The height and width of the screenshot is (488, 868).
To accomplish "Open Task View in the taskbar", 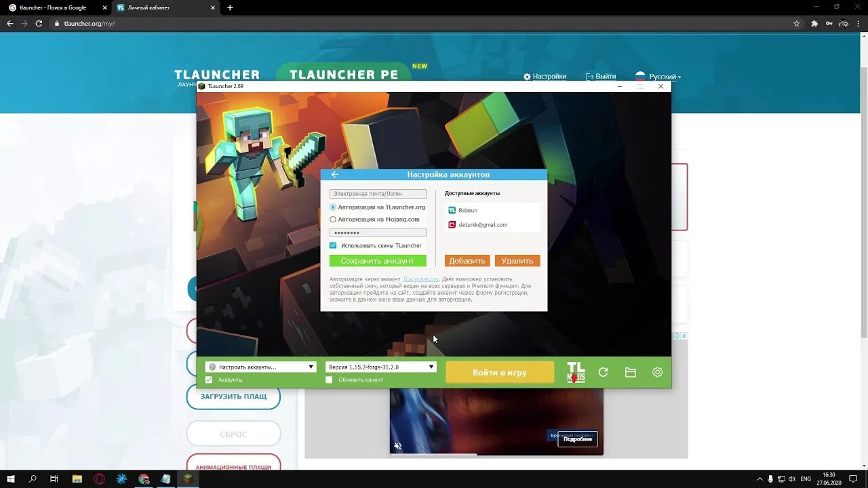I will pyautogui.click(x=54, y=479).
